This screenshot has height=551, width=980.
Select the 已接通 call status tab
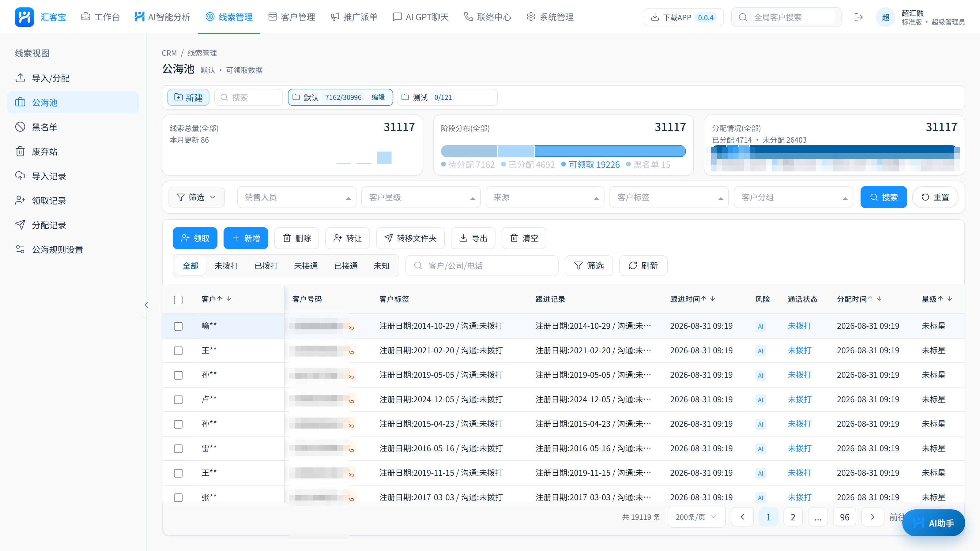tap(346, 265)
